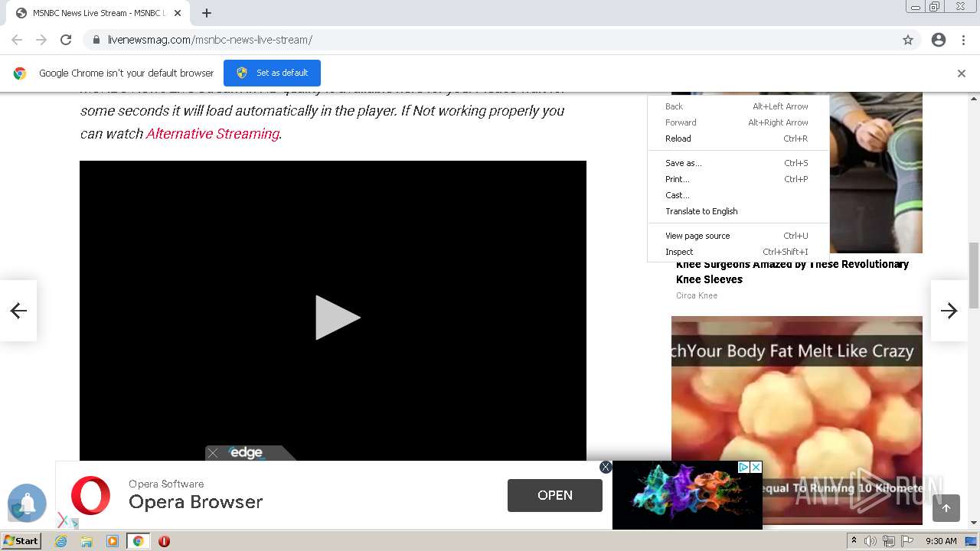Click the notification bell icon
This screenshot has width=980, height=551.
(28, 503)
